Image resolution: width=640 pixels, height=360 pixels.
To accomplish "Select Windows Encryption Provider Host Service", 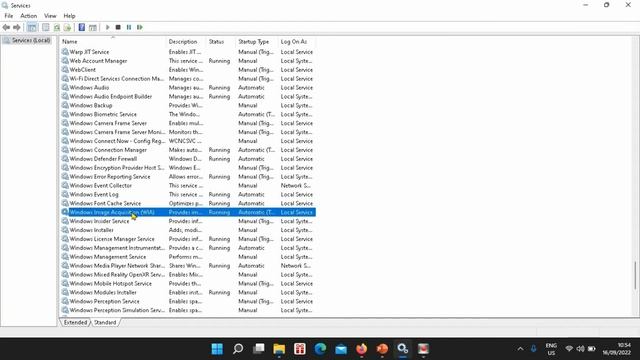I will tap(188, 168).
